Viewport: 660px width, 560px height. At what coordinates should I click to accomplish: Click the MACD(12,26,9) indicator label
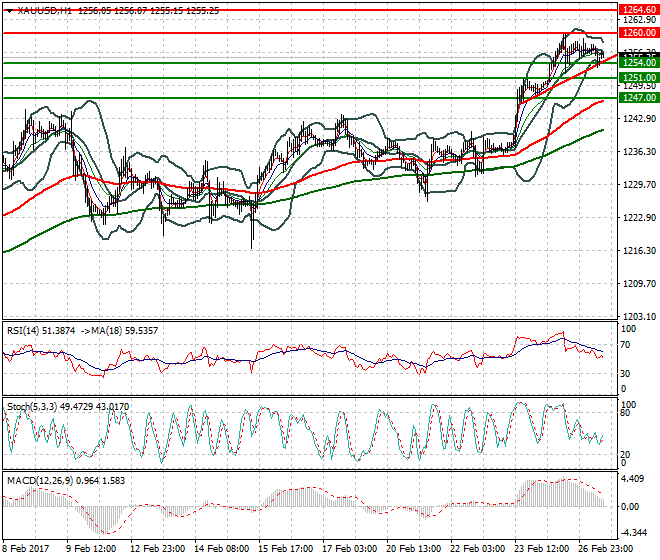[40, 481]
